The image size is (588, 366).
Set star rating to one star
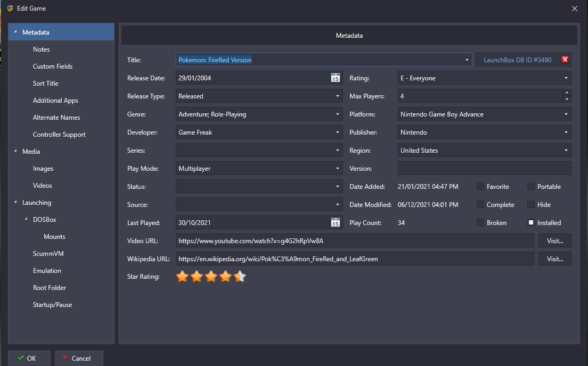click(182, 277)
